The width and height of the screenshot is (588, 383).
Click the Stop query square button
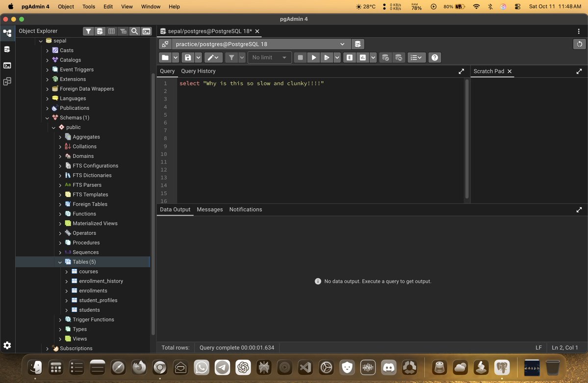pyautogui.click(x=300, y=57)
